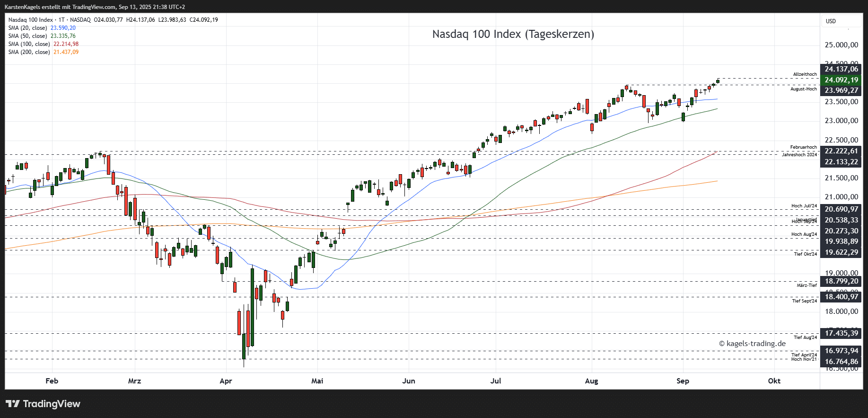Select the Okt month marker

774,381
